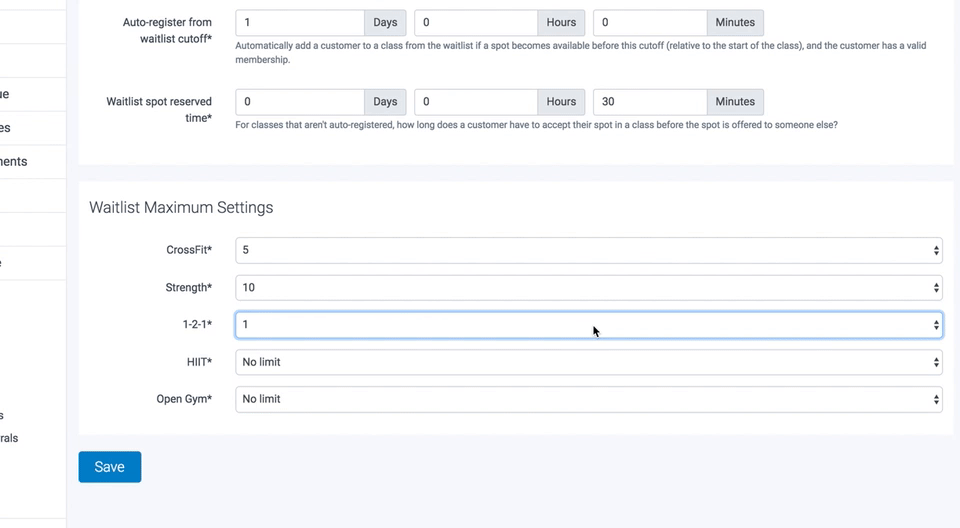This screenshot has height=528, width=960.
Task: Click the CrossFit field label
Action: [189, 250]
